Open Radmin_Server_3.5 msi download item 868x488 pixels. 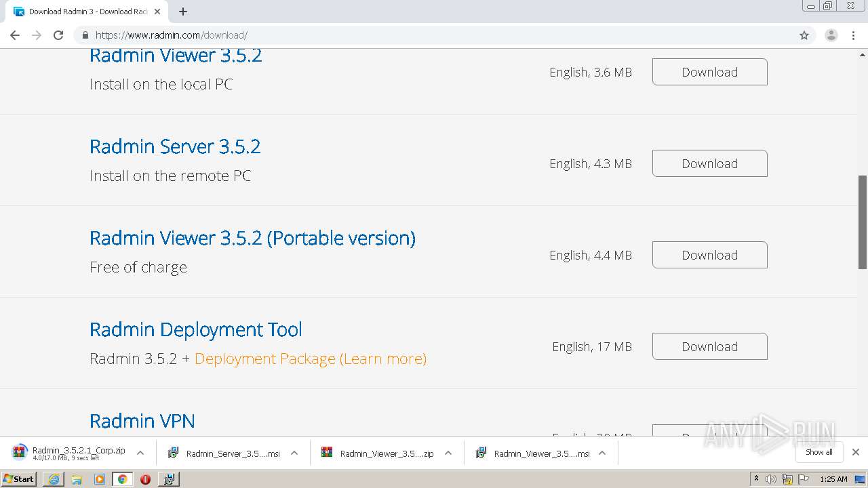224,453
